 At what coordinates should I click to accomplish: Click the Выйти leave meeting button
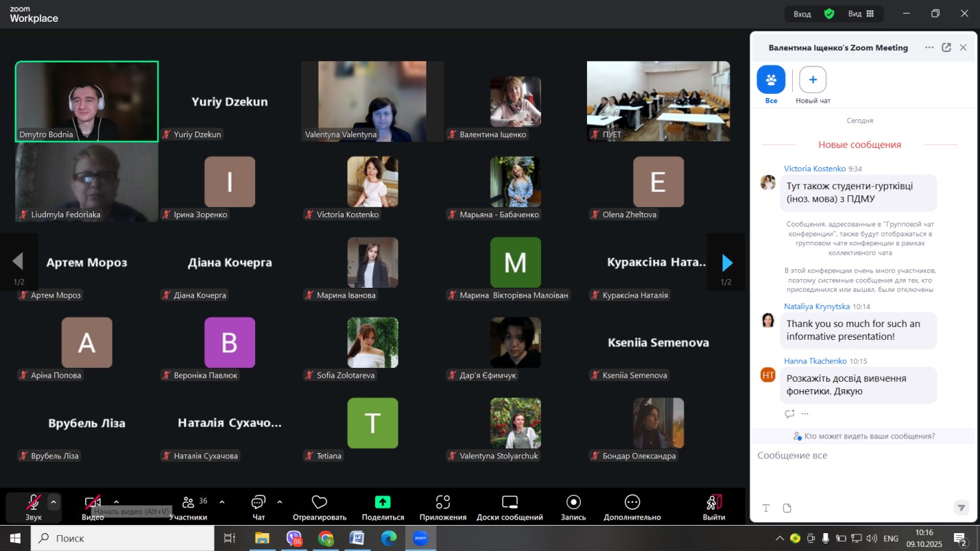coord(714,502)
